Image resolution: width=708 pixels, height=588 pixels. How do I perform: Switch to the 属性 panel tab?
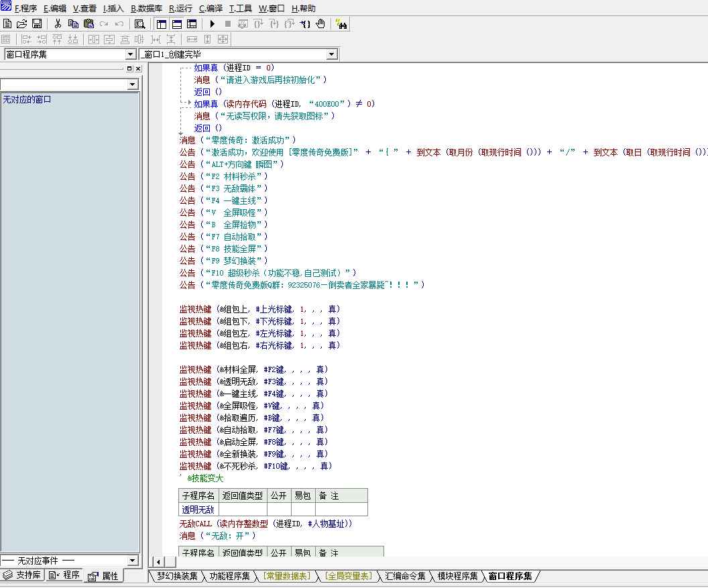(x=103, y=576)
